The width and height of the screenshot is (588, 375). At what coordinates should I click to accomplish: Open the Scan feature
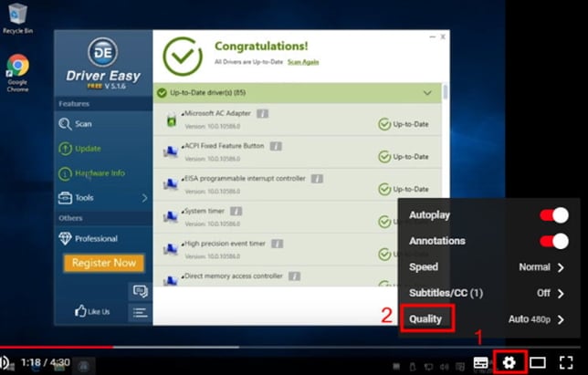(x=75, y=124)
